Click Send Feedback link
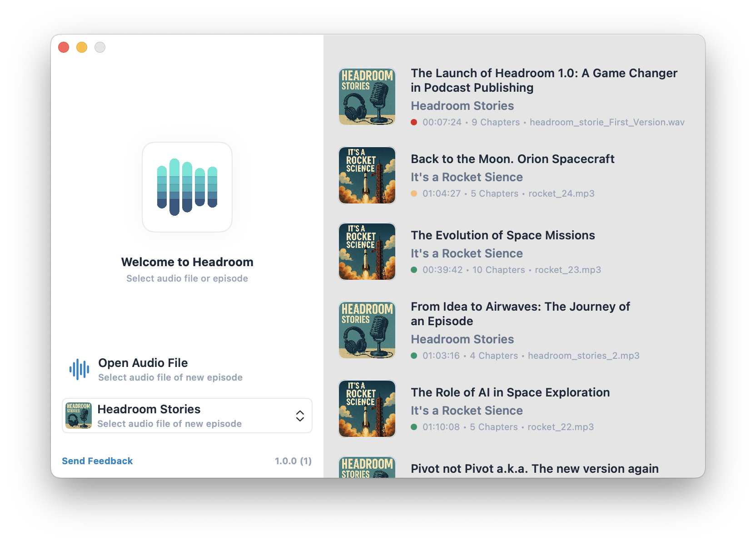The width and height of the screenshot is (756, 545). [x=97, y=461]
